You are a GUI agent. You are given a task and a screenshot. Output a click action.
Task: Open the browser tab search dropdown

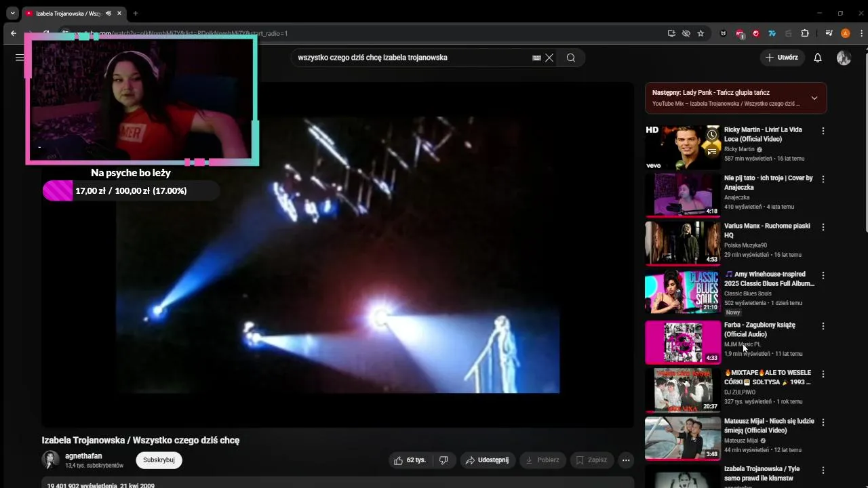(x=12, y=13)
